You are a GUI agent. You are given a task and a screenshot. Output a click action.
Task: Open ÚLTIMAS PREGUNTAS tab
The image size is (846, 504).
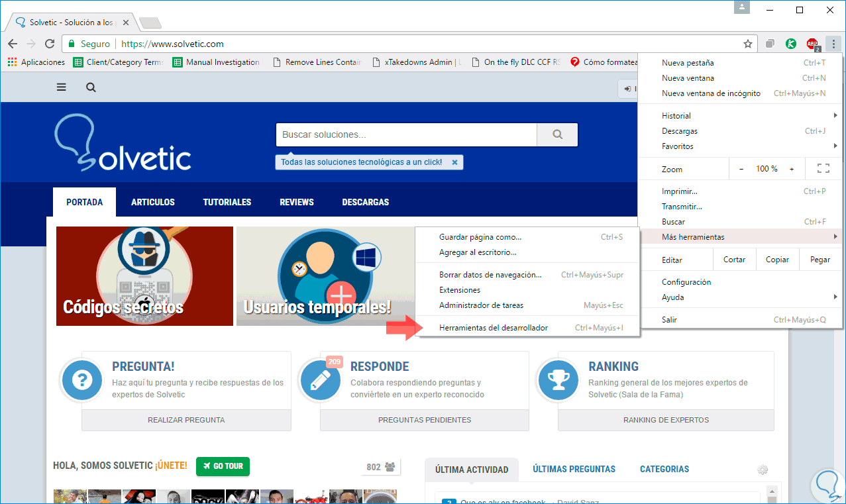click(574, 469)
